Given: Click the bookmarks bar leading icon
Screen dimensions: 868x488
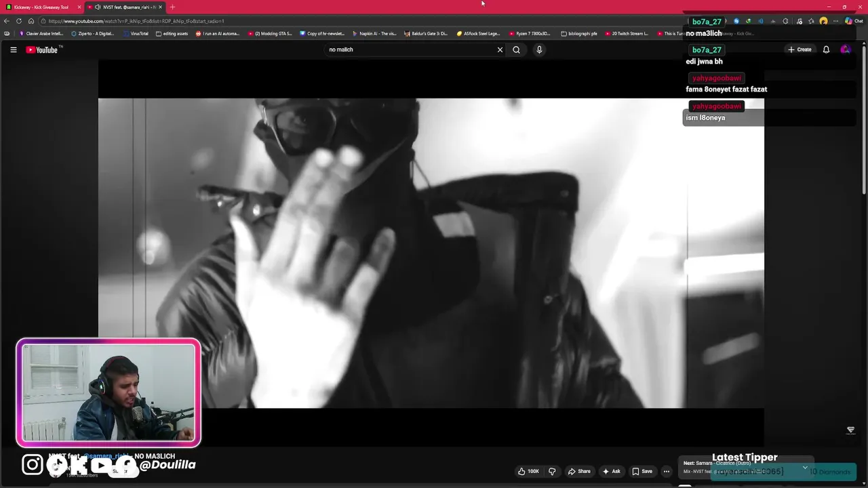Looking at the screenshot, I should point(7,33).
